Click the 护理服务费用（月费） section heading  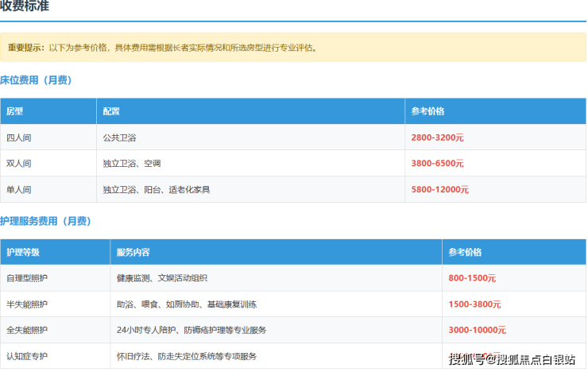pos(45,221)
